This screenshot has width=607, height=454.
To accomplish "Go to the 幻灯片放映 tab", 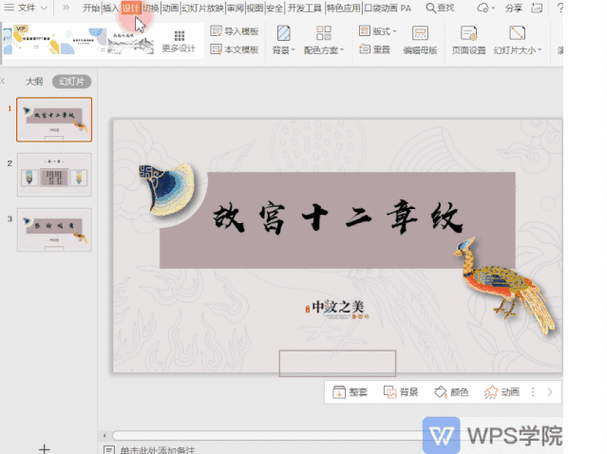I will (x=202, y=8).
